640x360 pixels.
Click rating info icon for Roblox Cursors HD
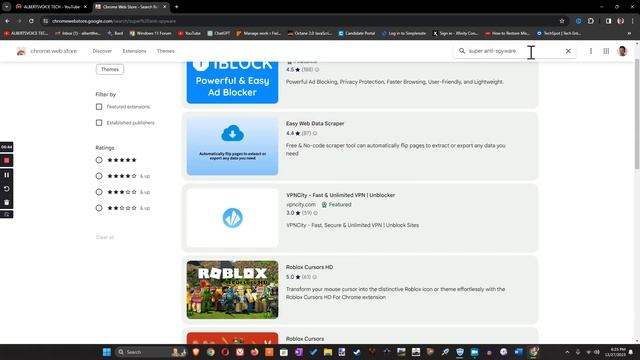coord(315,277)
